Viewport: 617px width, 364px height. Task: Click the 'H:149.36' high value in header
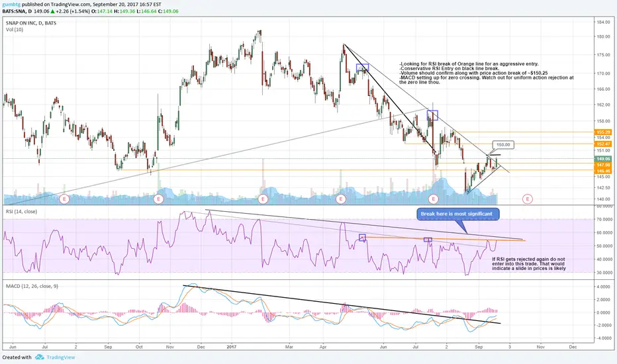(x=124, y=11)
